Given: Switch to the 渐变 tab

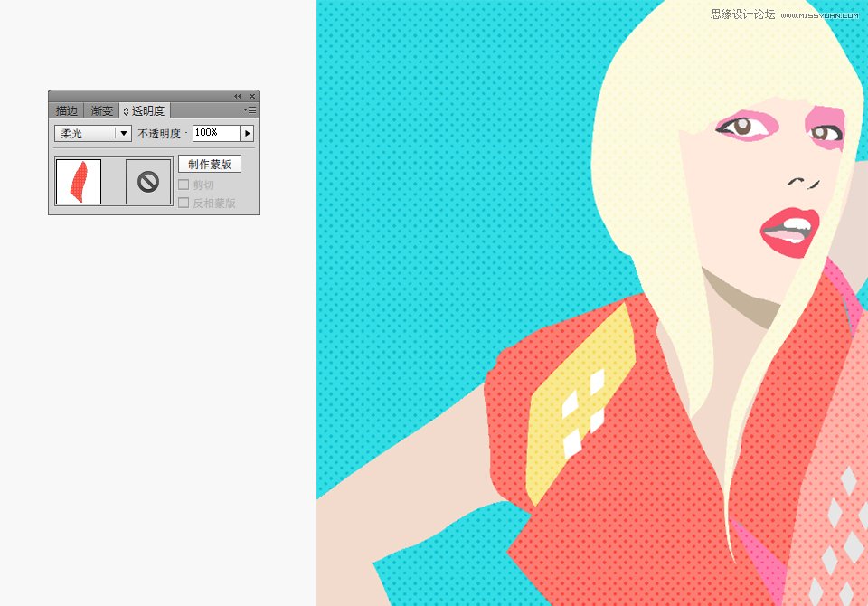Looking at the screenshot, I should tap(102, 110).
